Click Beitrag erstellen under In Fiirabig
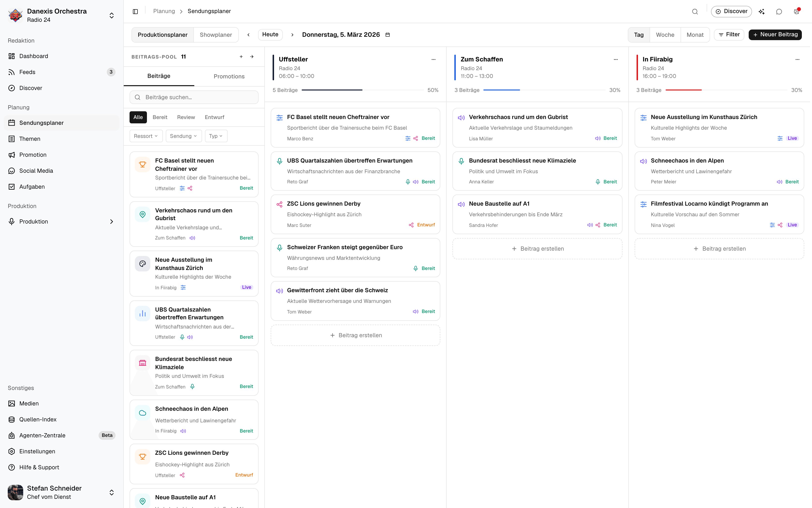 [719, 249]
